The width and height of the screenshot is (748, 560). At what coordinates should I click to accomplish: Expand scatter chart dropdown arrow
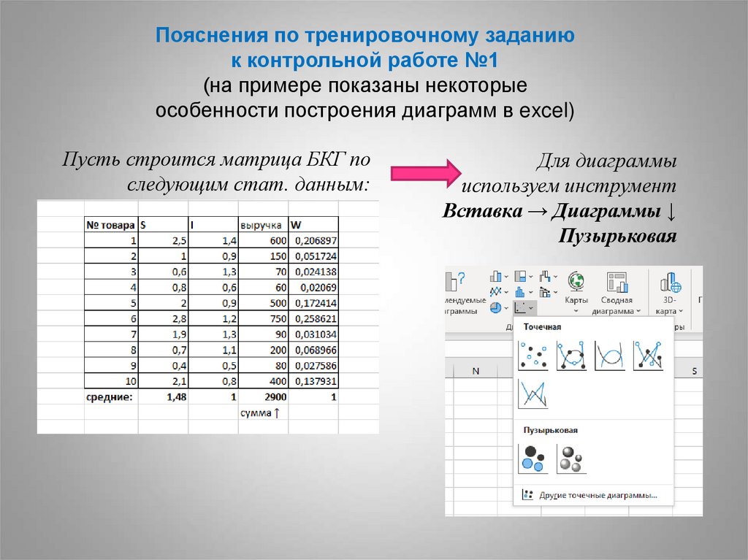(530, 308)
